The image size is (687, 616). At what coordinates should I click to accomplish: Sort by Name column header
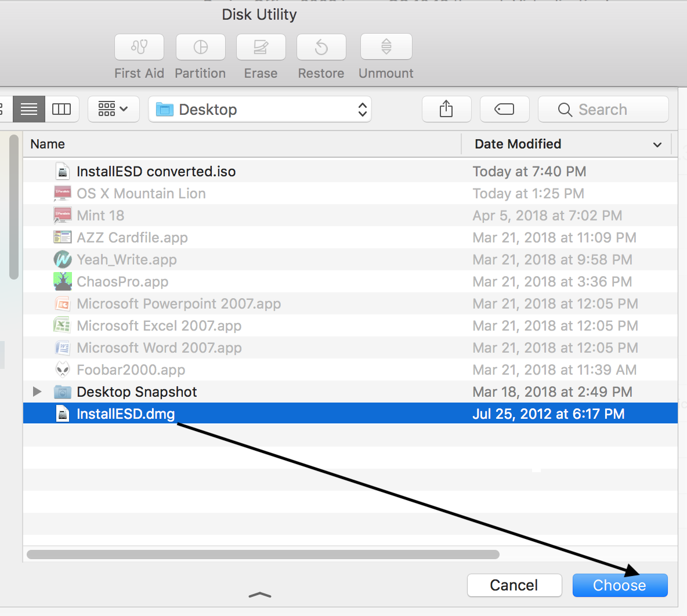coord(242,144)
